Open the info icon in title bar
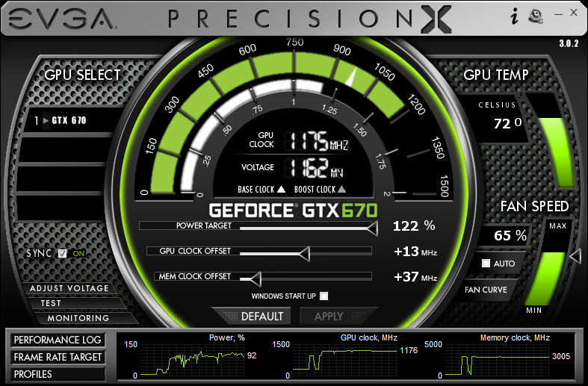Screen dimensions: 588x386 click(515, 16)
